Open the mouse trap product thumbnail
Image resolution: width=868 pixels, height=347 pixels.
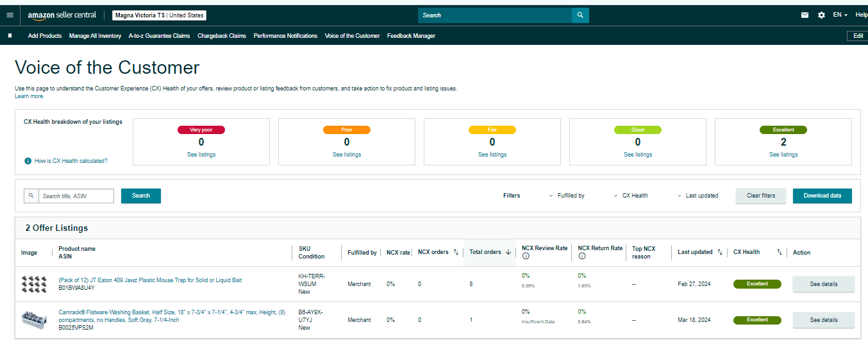[x=33, y=284]
